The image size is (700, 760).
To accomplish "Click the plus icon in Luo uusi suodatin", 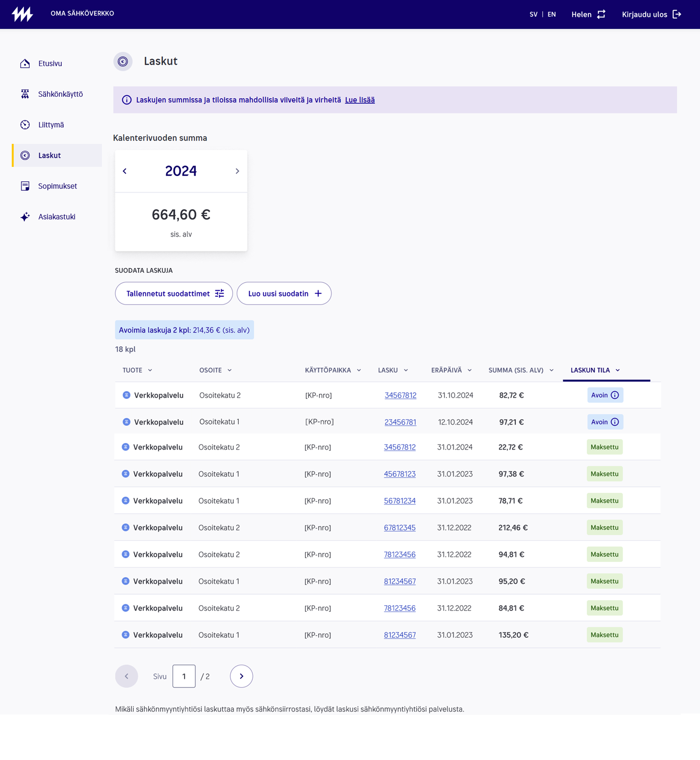I will click(318, 293).
